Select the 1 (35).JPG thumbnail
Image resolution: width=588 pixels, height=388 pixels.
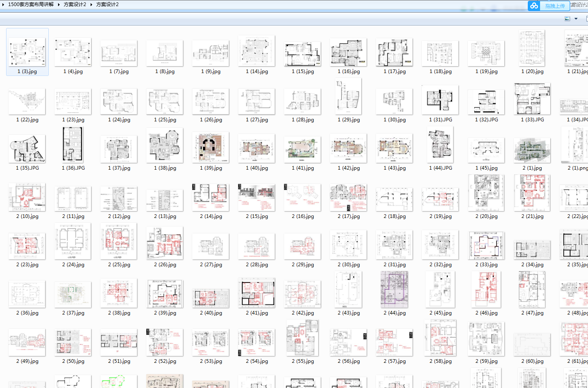click(27, 149)
